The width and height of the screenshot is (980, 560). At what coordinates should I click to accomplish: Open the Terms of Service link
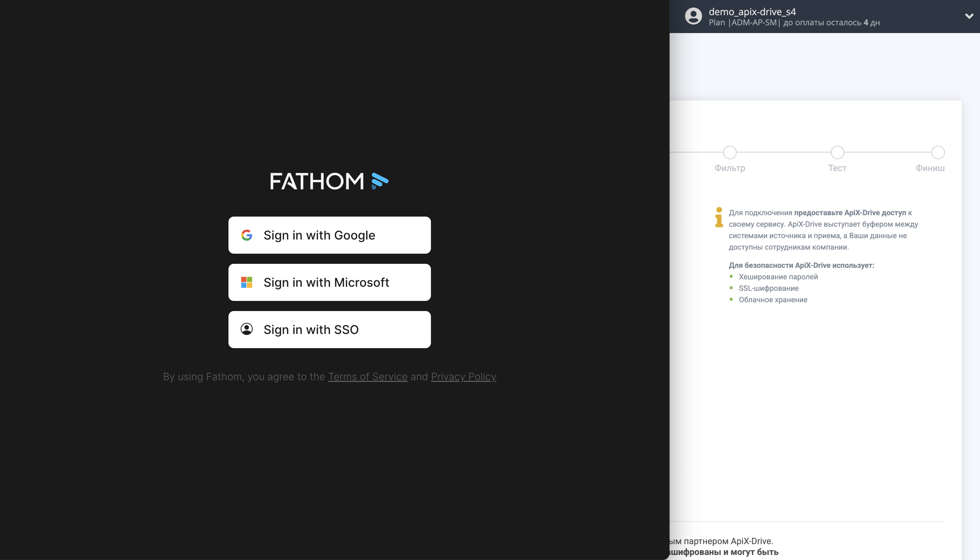[x=367, y=376]
